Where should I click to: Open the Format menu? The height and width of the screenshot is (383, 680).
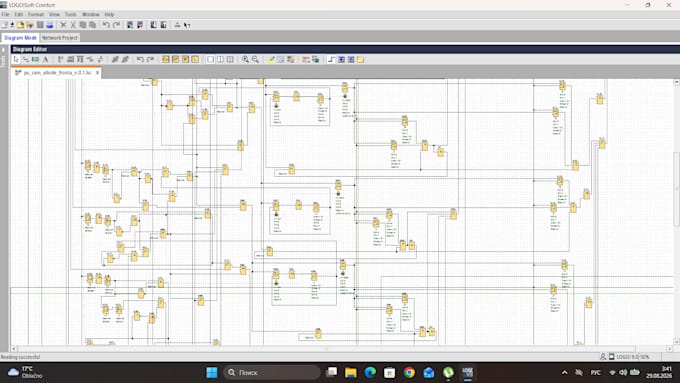pos(36,14)
